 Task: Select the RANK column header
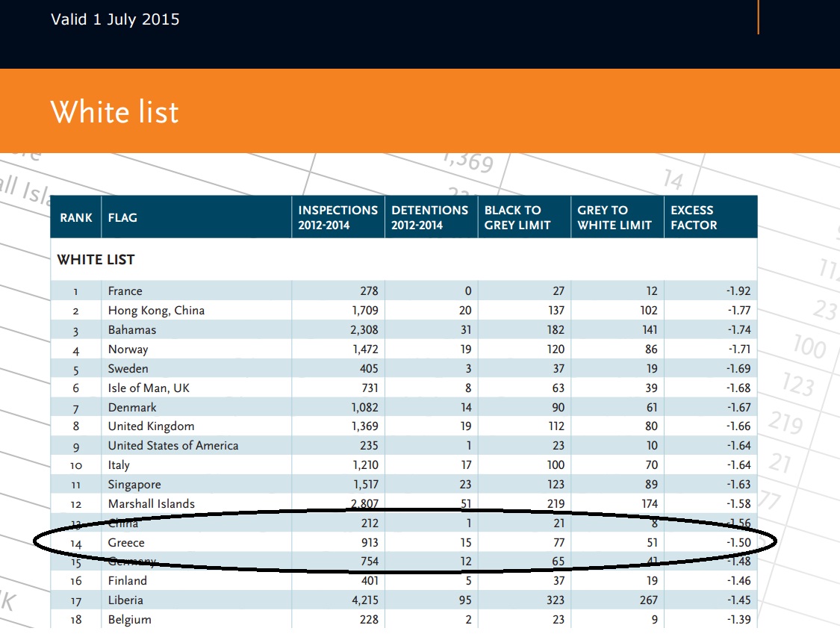coord(76,218)
